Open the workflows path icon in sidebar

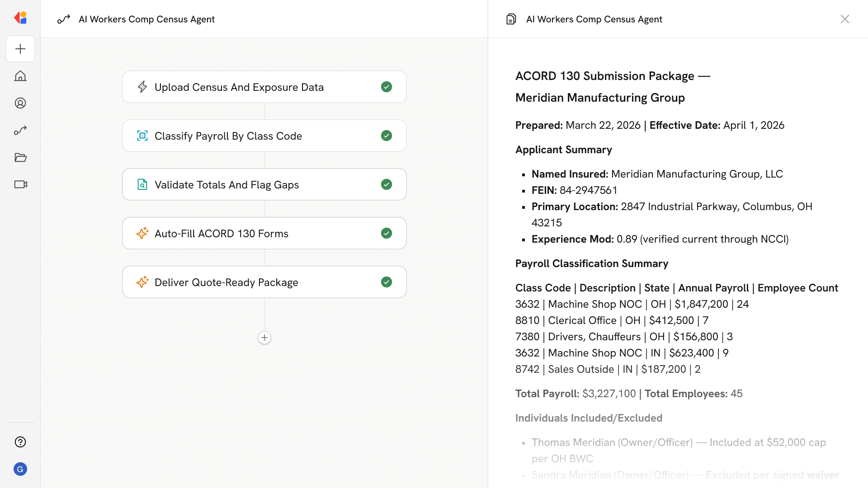point(20,130)
